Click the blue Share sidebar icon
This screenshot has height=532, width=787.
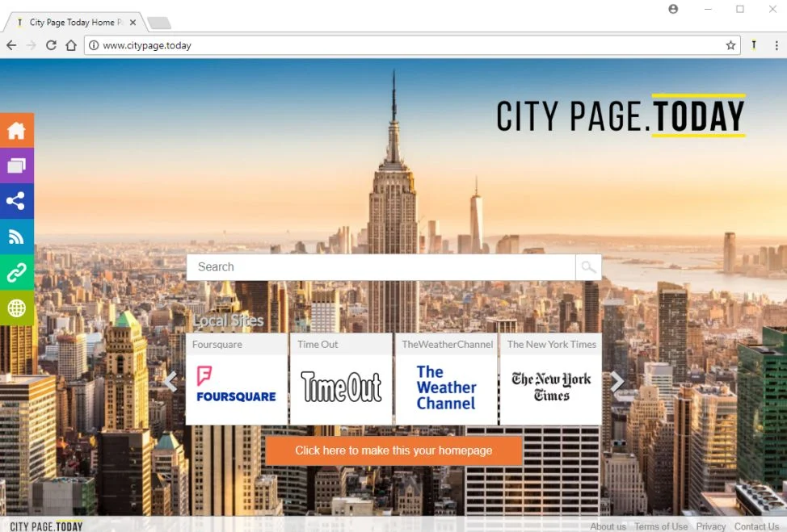point(16,201)
